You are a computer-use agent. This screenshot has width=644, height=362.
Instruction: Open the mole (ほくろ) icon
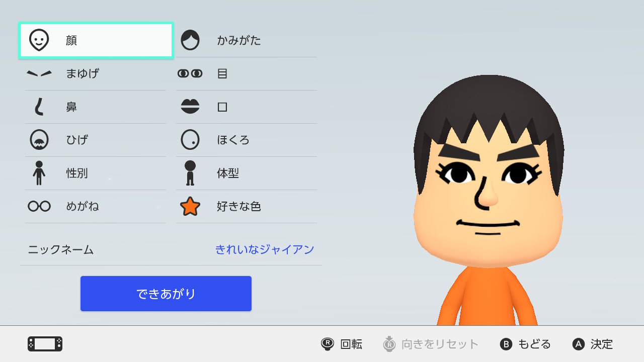(x=190, y=140)
